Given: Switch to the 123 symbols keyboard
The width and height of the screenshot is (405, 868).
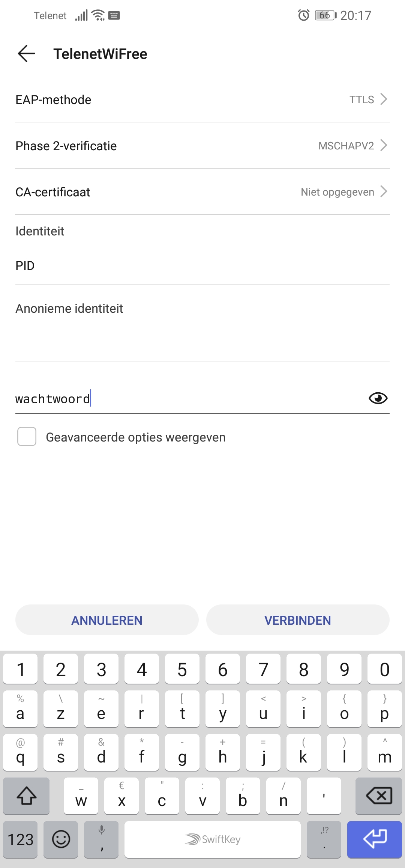Looking at the screenshot, I should pos(21,839).
